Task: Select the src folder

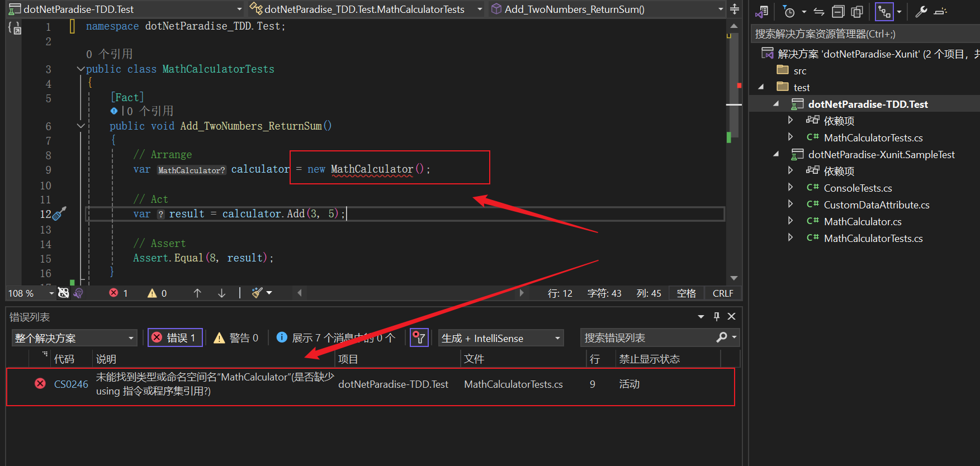Action: 799,71
